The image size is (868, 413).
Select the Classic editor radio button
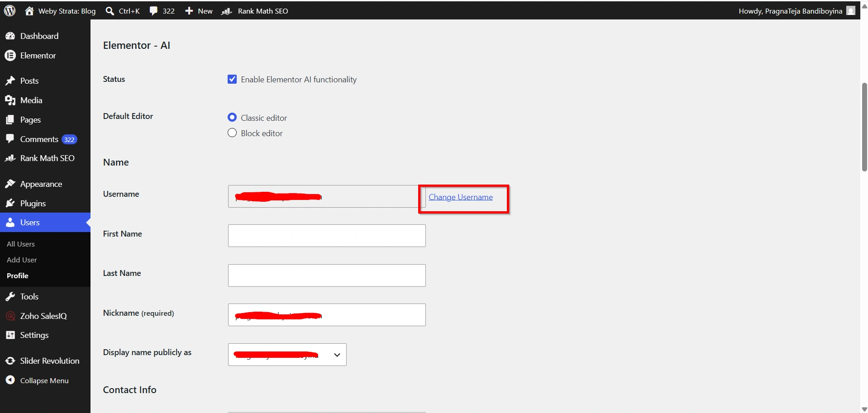point(232,118)
